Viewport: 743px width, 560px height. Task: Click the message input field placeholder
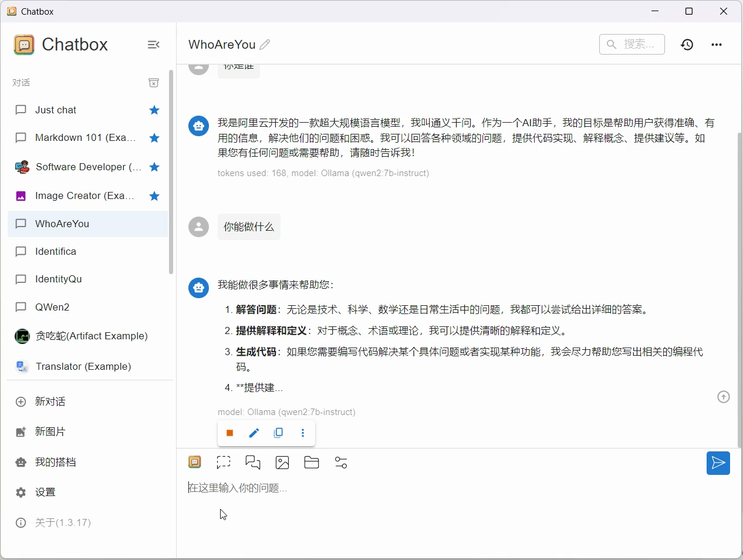coord(237,488)
